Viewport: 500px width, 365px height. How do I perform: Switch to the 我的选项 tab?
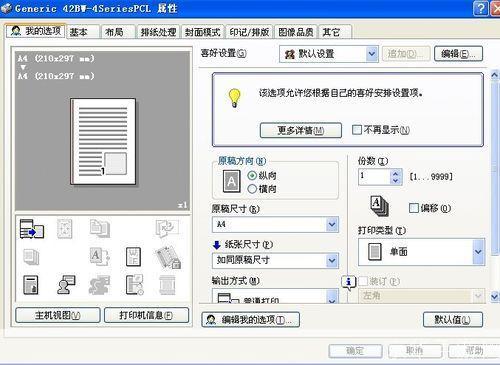[36, 31]
